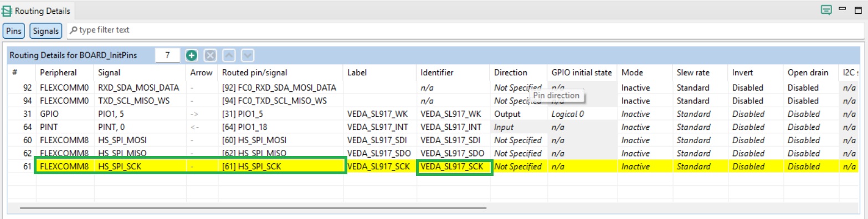This screenshot has height=219, width=868.
Task: Click routed pin [94] FC0_TXD_SCL_MISO_WS
Action: tap(281, 101)
